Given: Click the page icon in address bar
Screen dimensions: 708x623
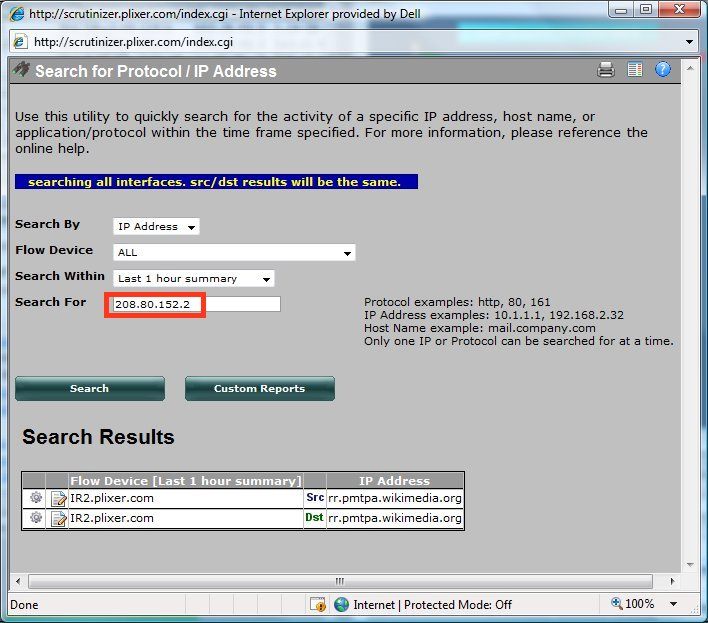Looking at the screenshot, I should pos(20,42).
